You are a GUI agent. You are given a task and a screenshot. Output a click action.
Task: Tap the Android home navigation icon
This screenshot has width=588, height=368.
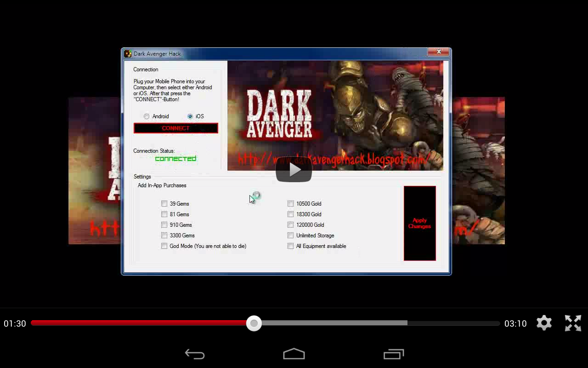pyautogui.click(x=294, y=354)
